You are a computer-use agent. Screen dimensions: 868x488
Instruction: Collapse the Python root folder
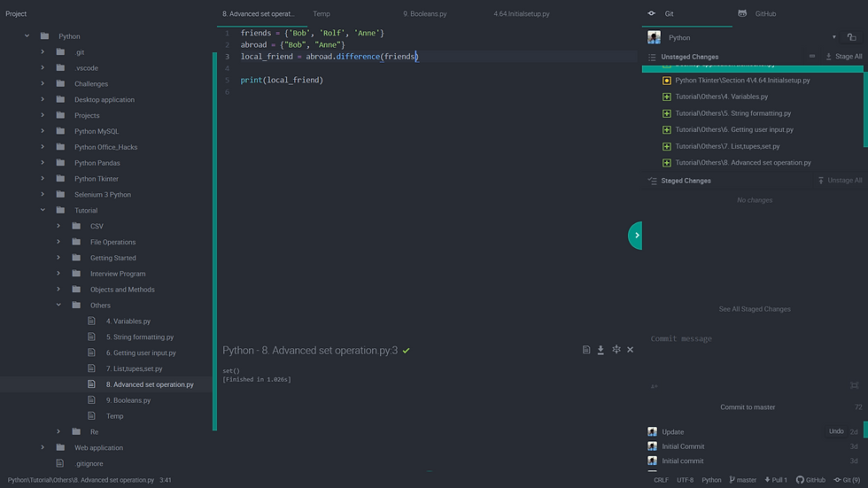pos(27,36)
